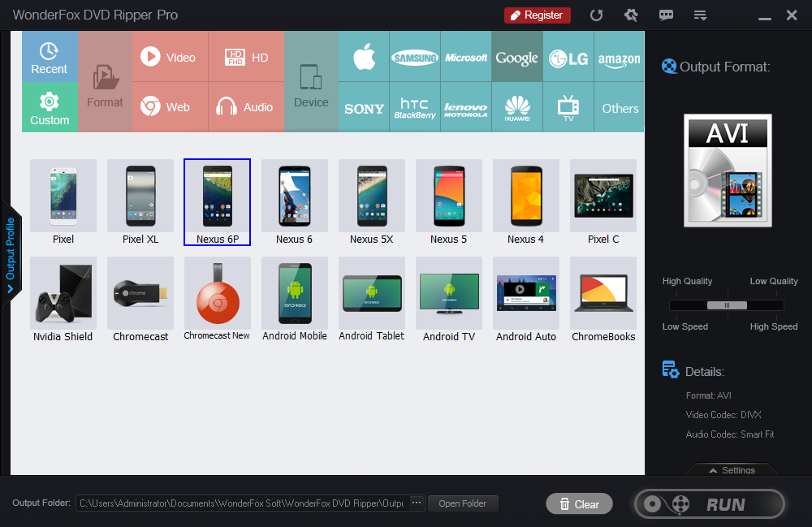Select the Microsoft device brand
Viewport: 812px width, 527px height.
[x=466, y=56]
